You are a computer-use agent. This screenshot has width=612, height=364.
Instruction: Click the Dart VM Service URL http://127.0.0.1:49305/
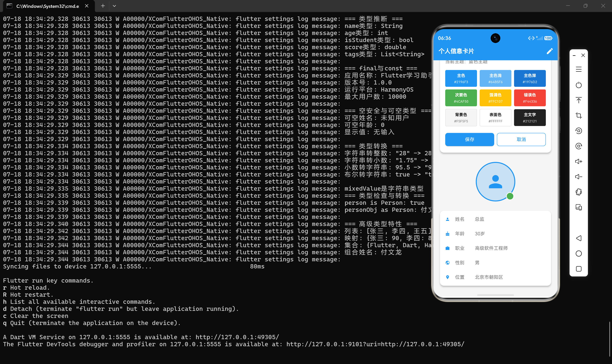tap(237, 337)
